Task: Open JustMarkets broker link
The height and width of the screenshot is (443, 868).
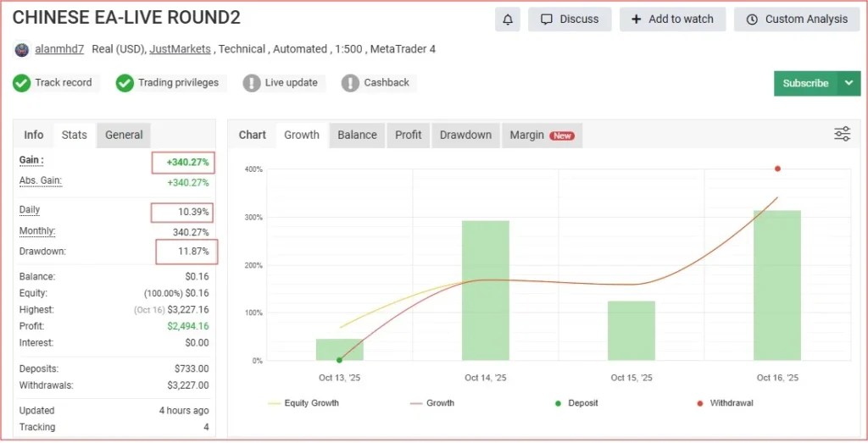Action: click(x=180, y=49)
